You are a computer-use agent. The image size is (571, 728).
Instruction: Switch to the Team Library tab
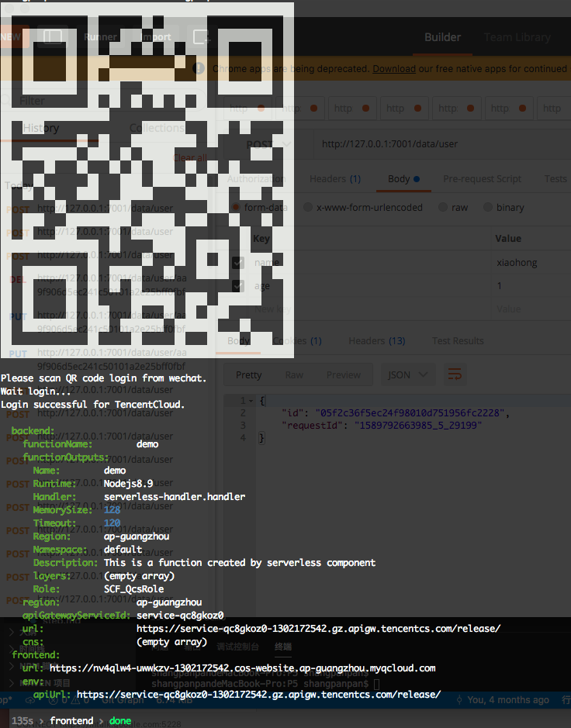coord(517,37)
